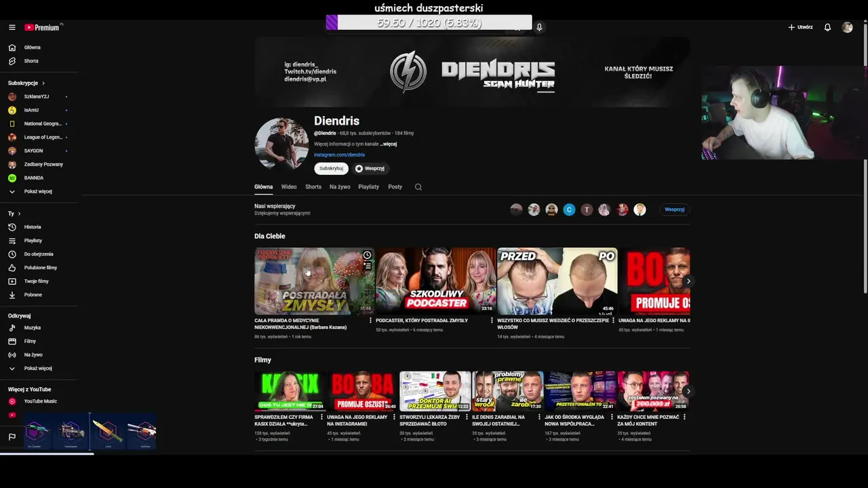The image size is (868, 488).
Task: Click Watch Later clock on first thumbnail
Action: point(367,255)
